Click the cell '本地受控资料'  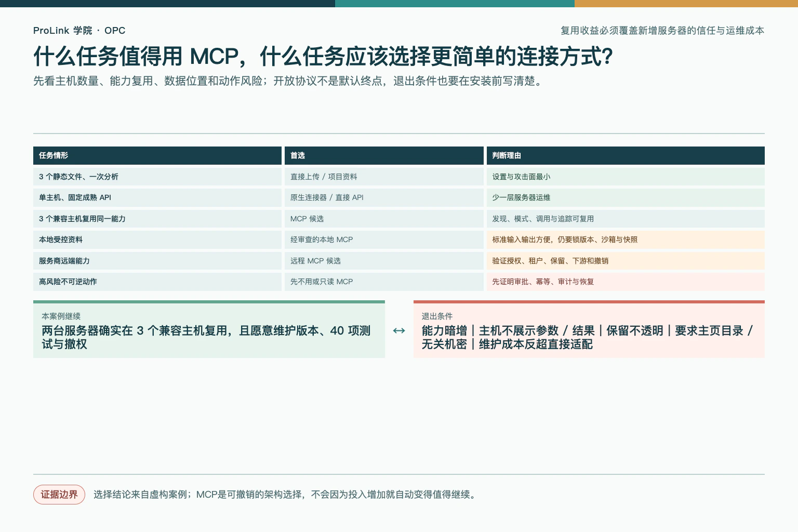pos(157,240)
